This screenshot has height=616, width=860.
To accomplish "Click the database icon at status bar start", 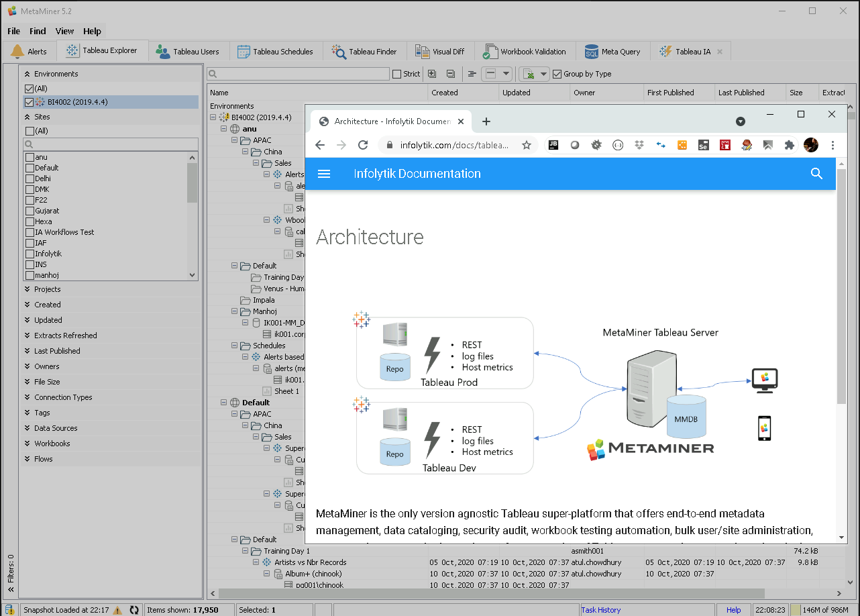I will point(9,609).
